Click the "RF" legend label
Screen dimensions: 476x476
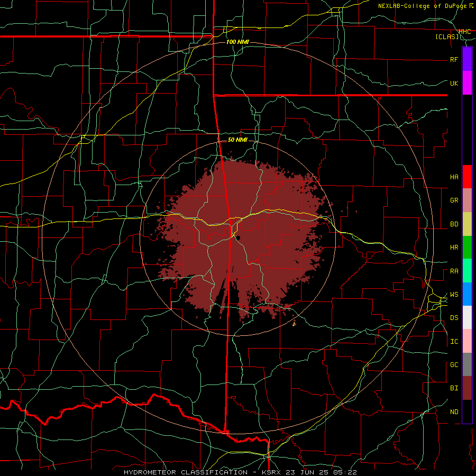click(x=454, y=59)
